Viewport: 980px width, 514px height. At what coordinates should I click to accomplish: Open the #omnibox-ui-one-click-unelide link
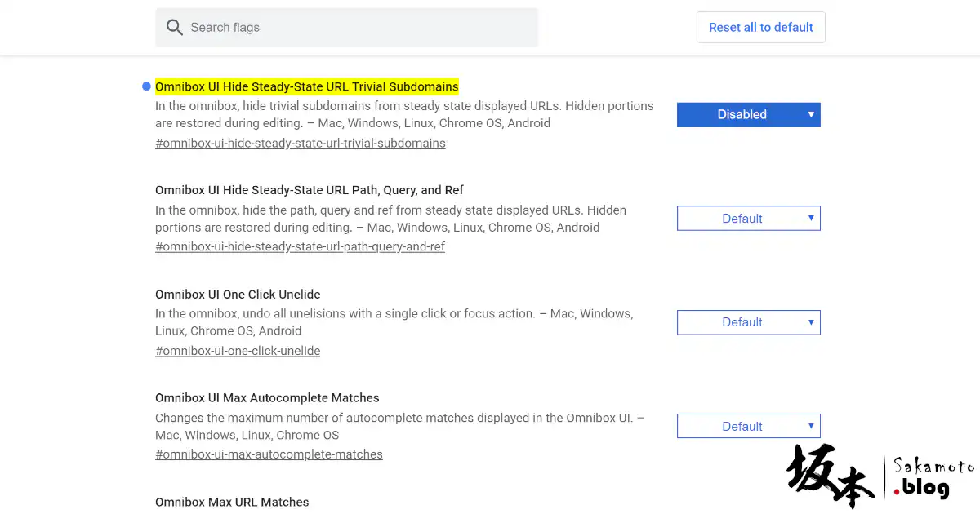pyautogui.click(x=238, y=351)
